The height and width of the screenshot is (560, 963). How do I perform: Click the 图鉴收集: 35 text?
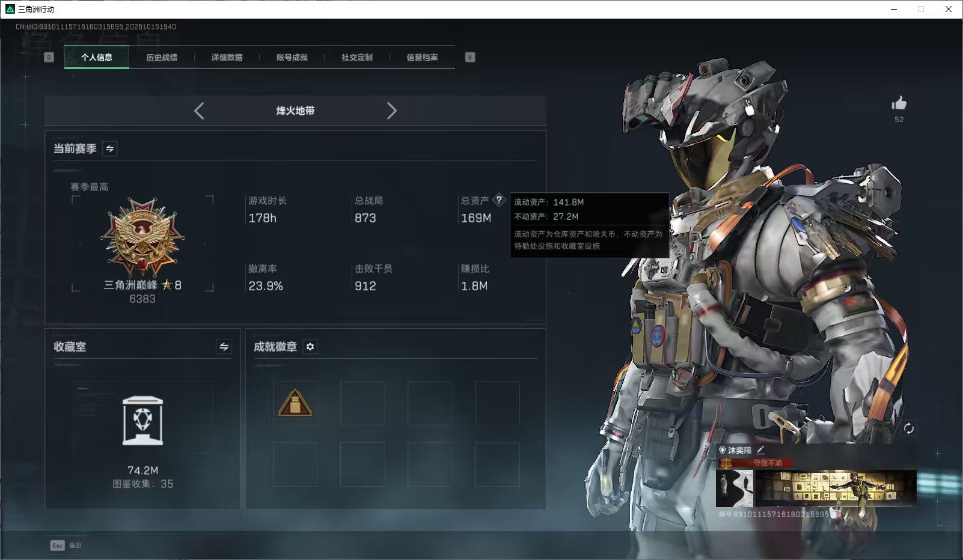click(143, 484)
